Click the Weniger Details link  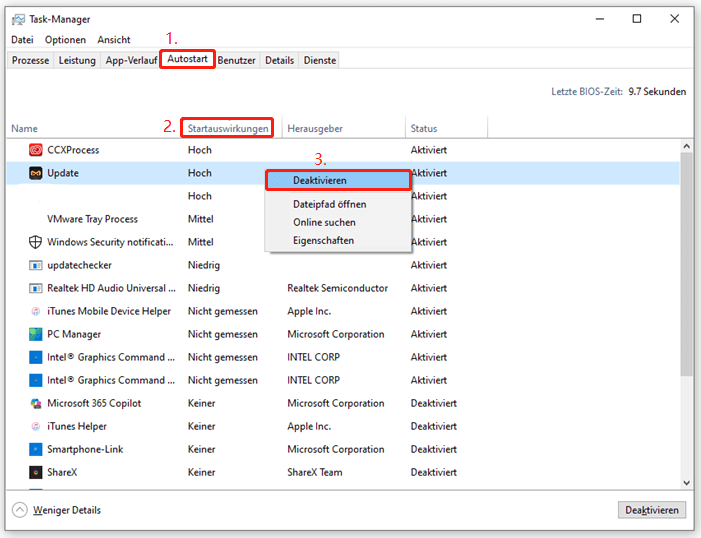click(67, 510)
